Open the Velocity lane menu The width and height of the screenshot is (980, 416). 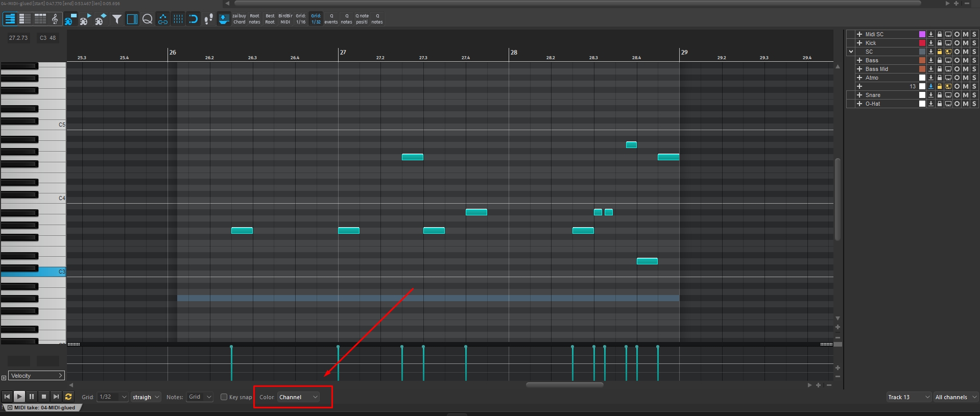point(37,376)
